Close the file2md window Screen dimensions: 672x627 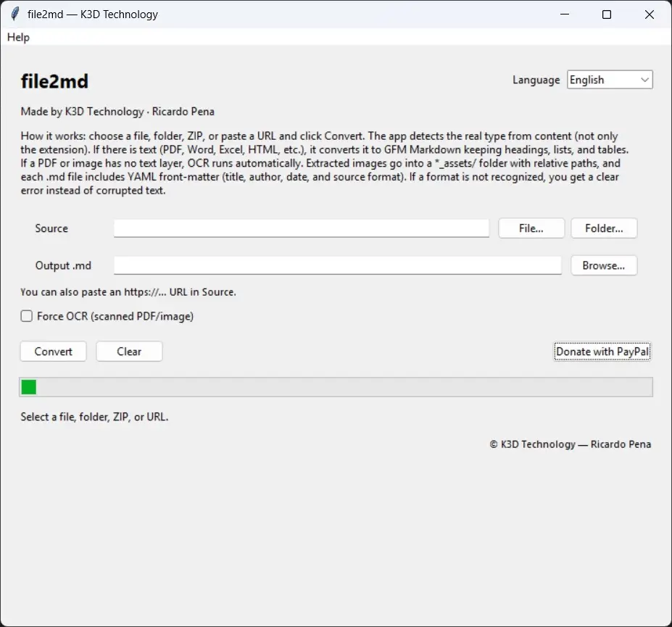point(650,14)
